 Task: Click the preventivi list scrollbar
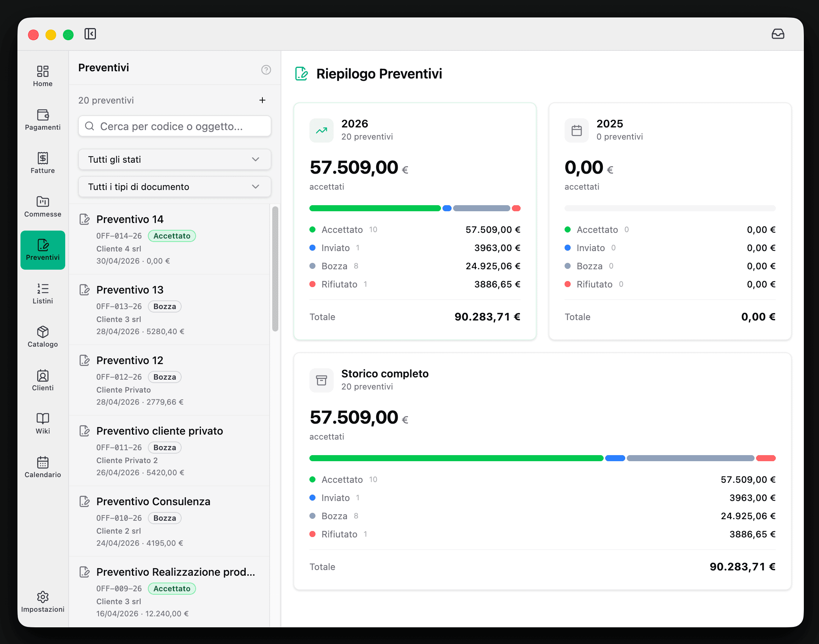tap(275, 269)
